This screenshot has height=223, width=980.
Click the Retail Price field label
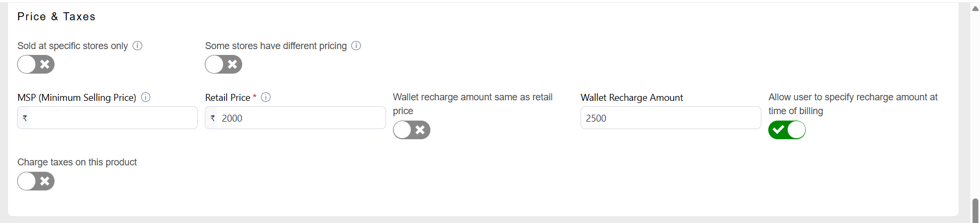coord(227,98)
